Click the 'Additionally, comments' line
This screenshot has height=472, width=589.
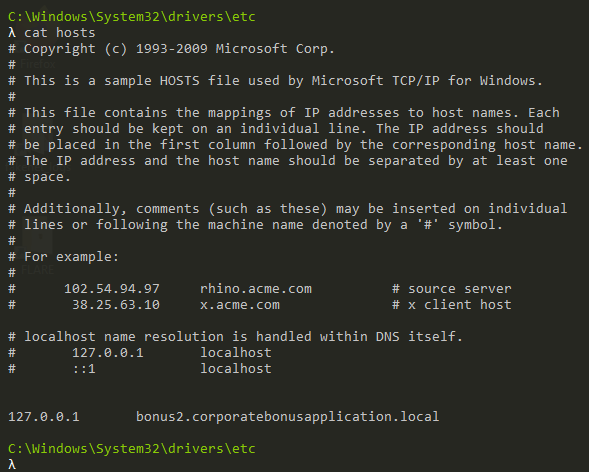pyautogui.click(x=287, y=209)
